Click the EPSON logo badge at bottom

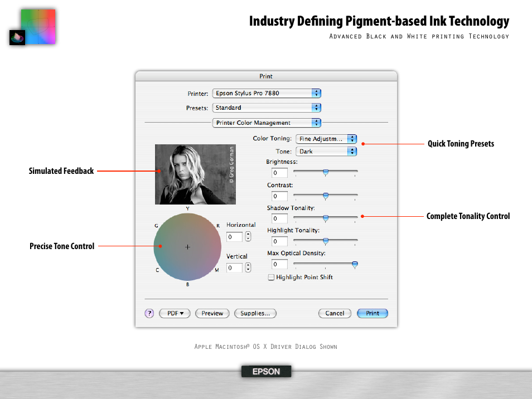click(x=267, y=372)
